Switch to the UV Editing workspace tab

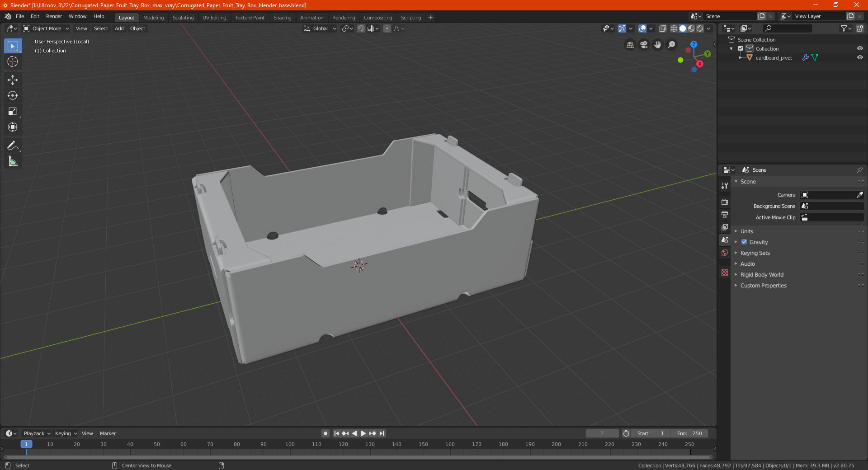click(214, 18)
